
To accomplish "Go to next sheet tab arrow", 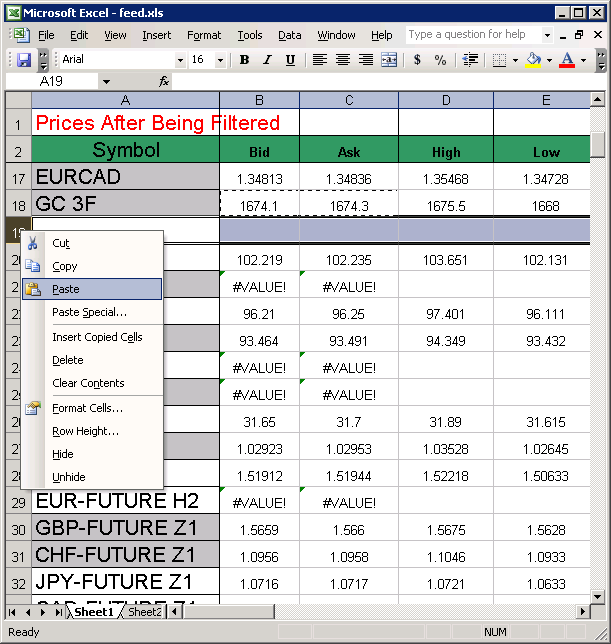I will (x=43, y=612).
